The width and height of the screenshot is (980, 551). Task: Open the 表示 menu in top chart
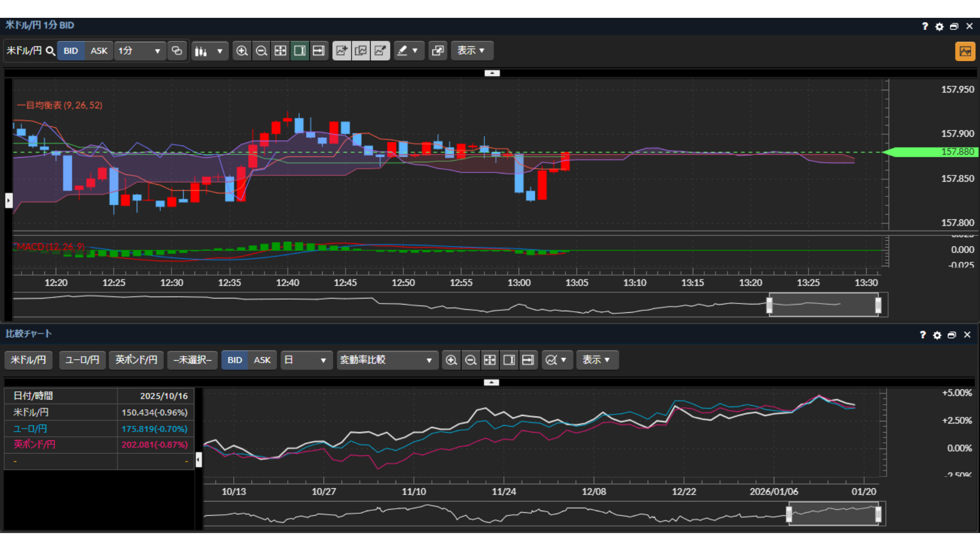click(x=471, y=51)
